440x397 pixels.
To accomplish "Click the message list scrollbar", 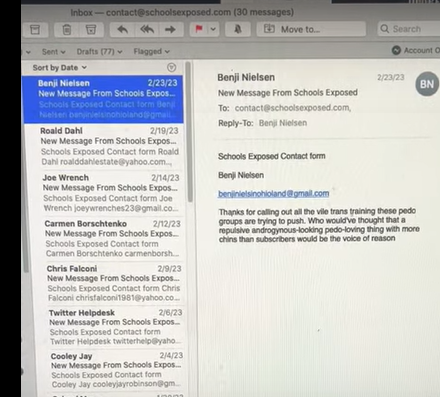I will 189,132.
